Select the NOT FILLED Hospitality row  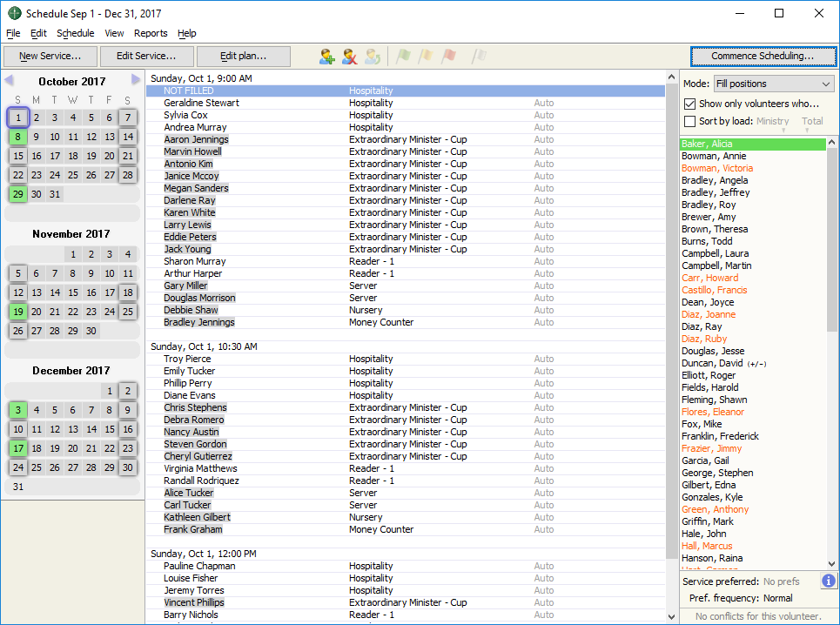[405, 91]
